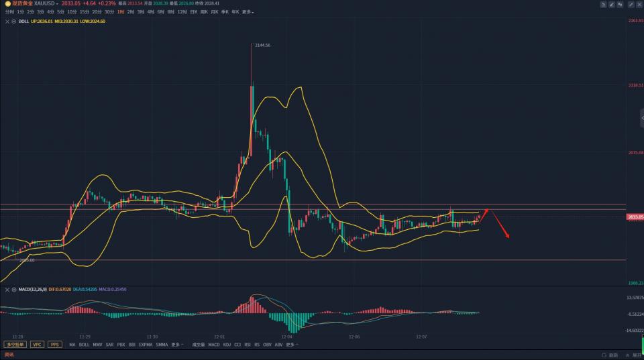Select the 4时 timeframe
Screen dimensions: 644x360
[150, 12]
